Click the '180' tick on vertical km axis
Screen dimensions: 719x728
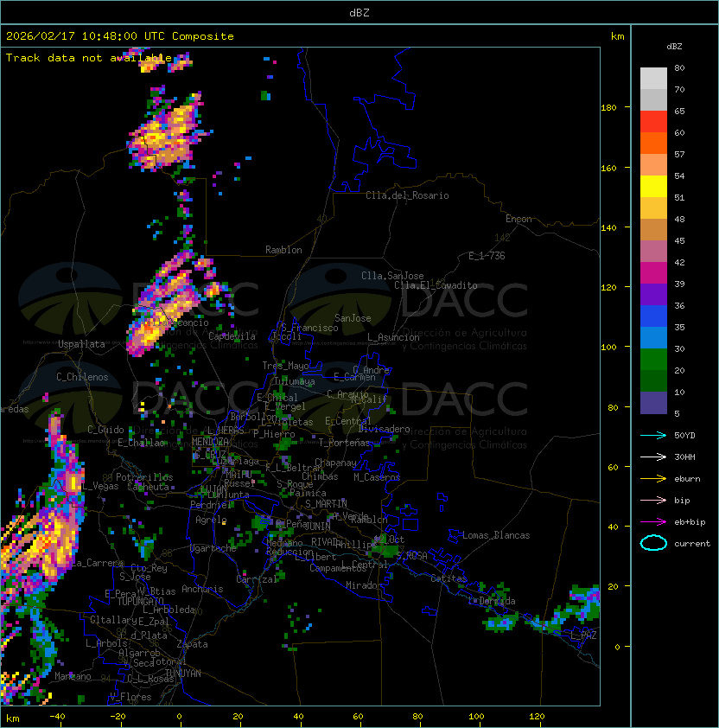[x=608, y=108]
